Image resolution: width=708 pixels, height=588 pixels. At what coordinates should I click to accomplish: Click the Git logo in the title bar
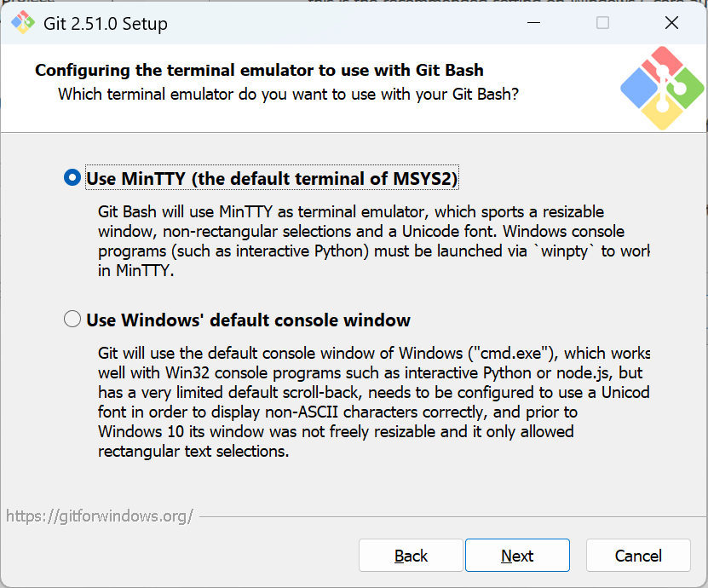tap(22, 22)
